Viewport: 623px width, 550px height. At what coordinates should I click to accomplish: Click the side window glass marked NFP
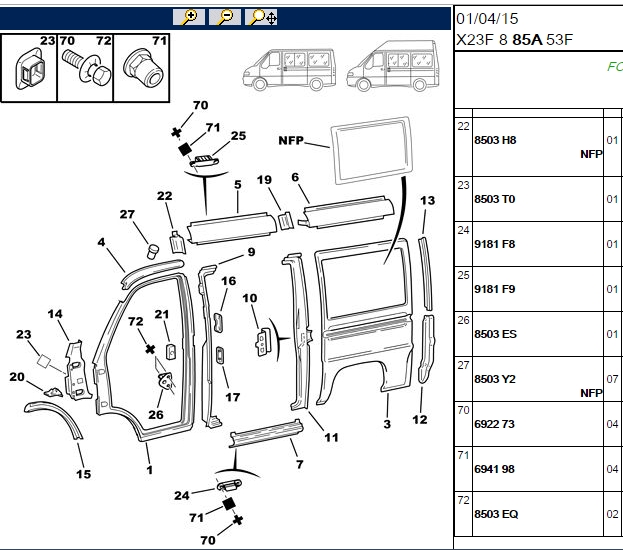(371, 150)
